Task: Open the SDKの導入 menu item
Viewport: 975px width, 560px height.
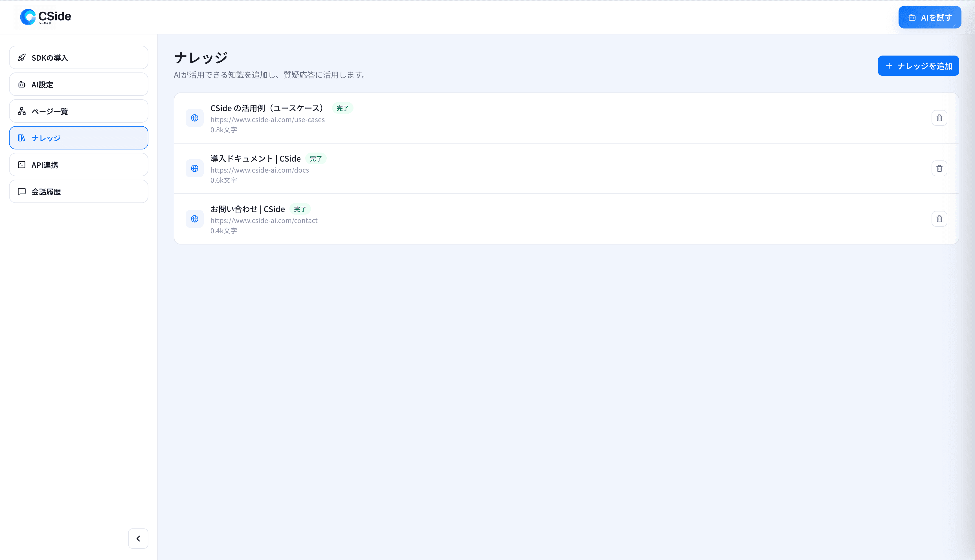Action: (x=79, y=58)
